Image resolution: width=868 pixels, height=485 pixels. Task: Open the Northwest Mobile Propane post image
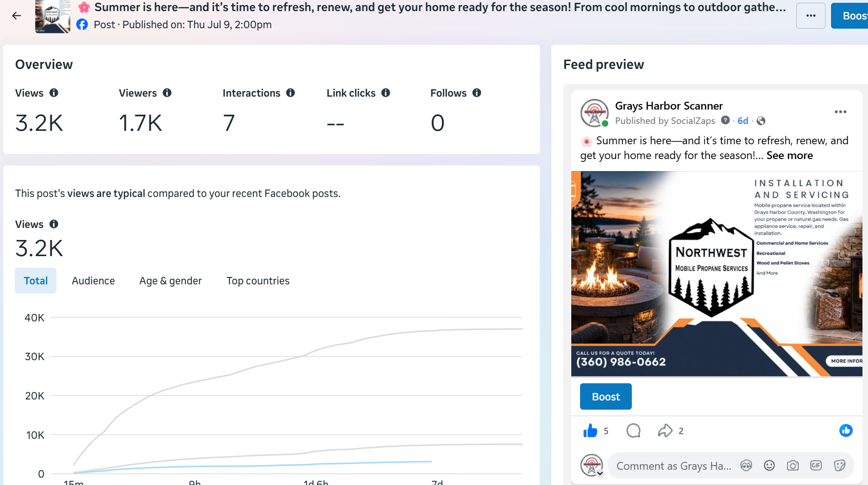pyautogui.click(x=716, y=274)
